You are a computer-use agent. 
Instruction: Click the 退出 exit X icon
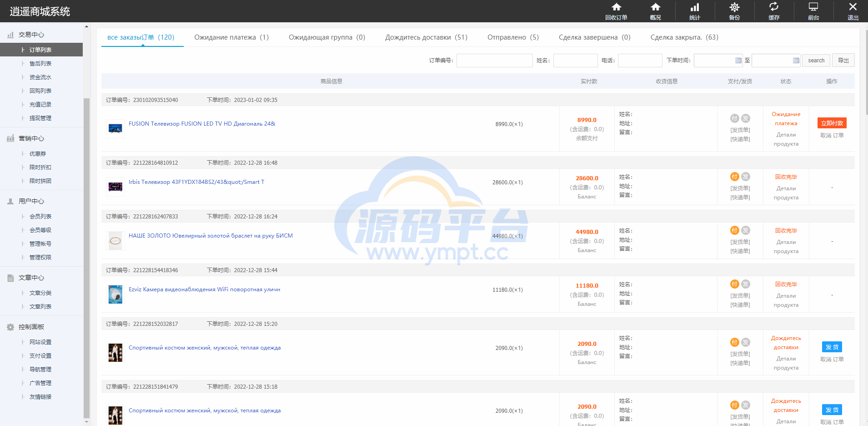click(x=853, y=7)
